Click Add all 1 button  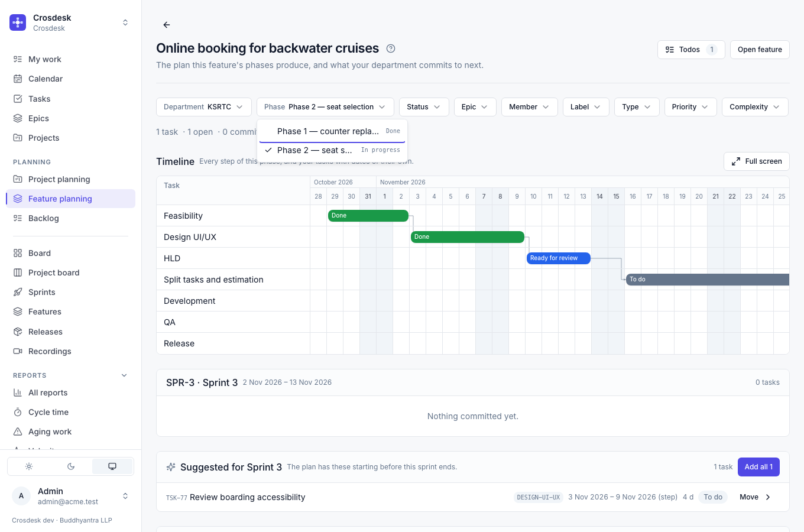758,467
